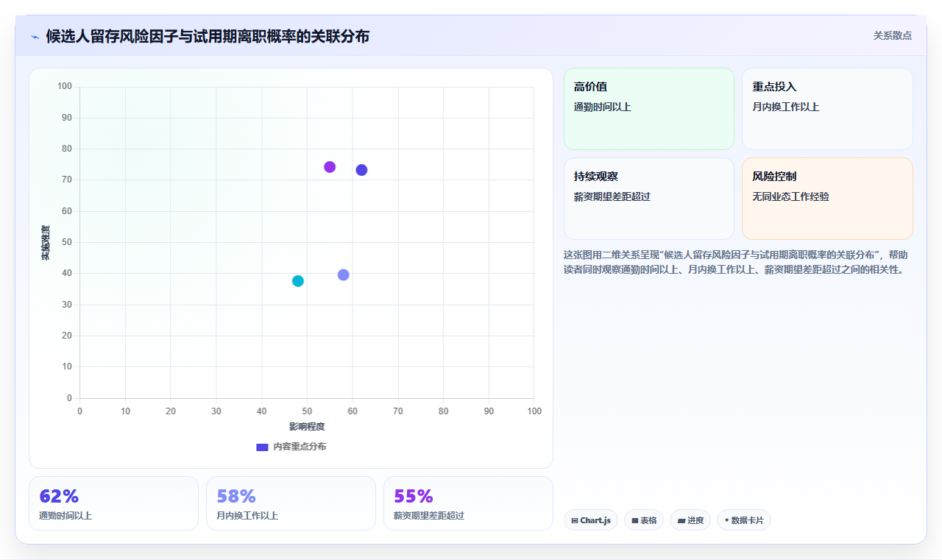This screenshot has height=560, width=942.
Task: Click the 关系散点 label in header
Action: click(893, 35)
